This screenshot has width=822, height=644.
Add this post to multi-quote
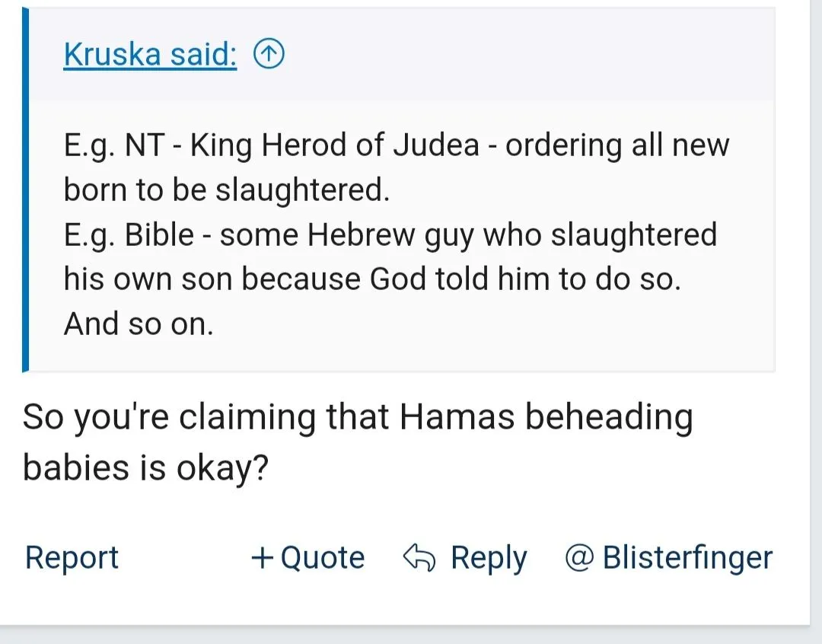click(307, 558)
